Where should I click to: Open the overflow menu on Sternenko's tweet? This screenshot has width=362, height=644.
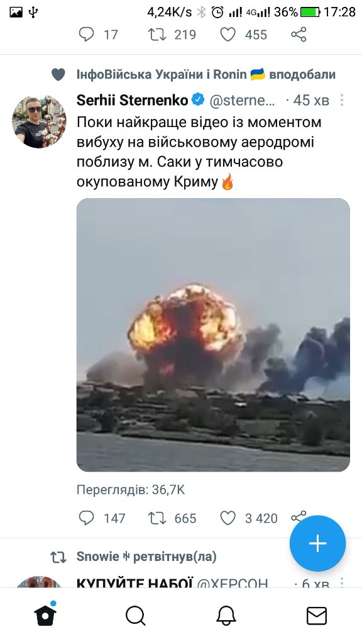click(341, 100)
